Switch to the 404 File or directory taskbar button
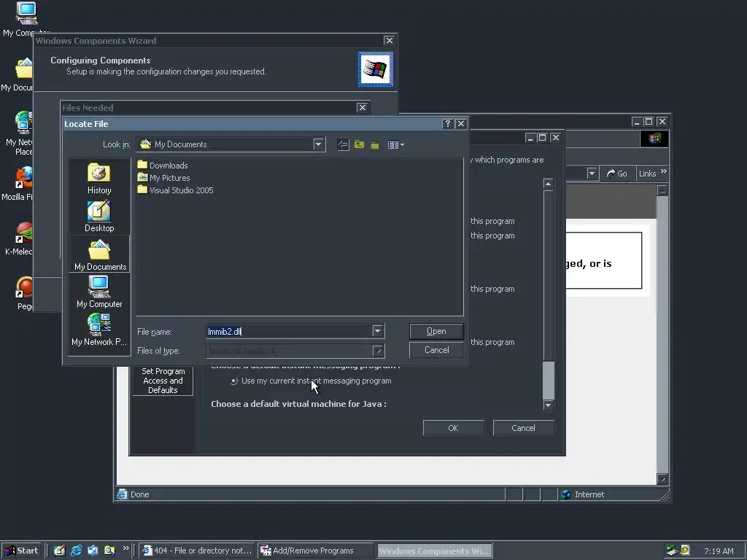This screenshot has width=747, height=560. pos(198,551)
